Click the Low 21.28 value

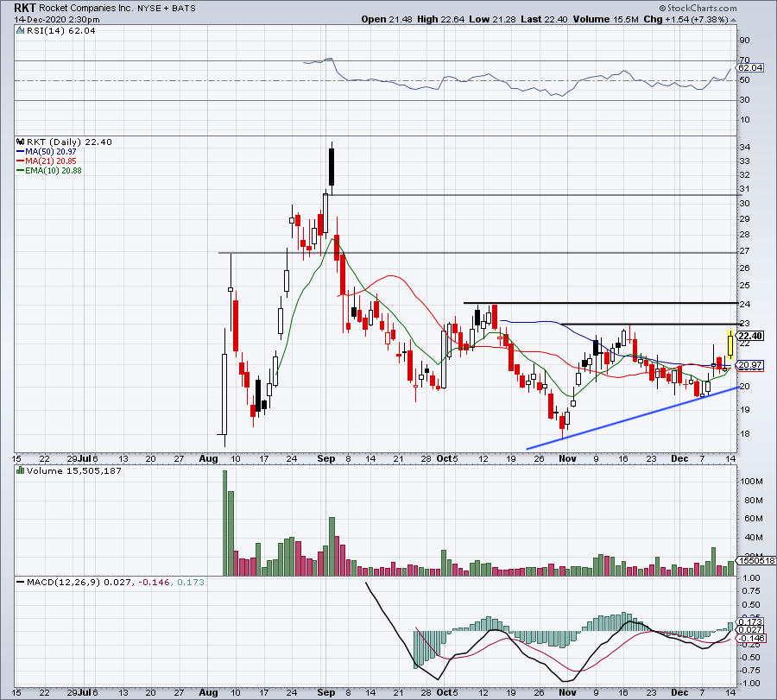pos(492,19)
